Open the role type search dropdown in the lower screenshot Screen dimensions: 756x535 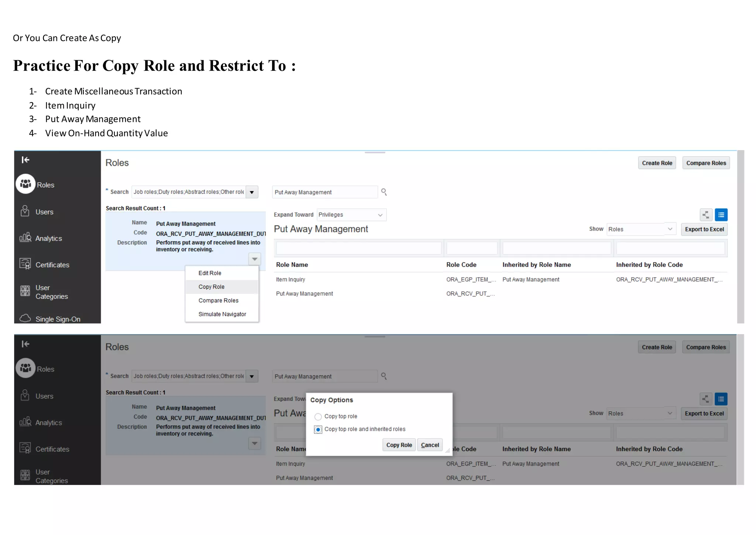tap(252, 376)
